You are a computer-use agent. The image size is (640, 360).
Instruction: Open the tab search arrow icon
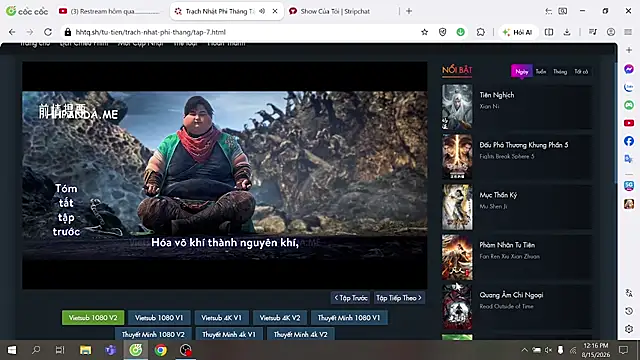(549, 11)
